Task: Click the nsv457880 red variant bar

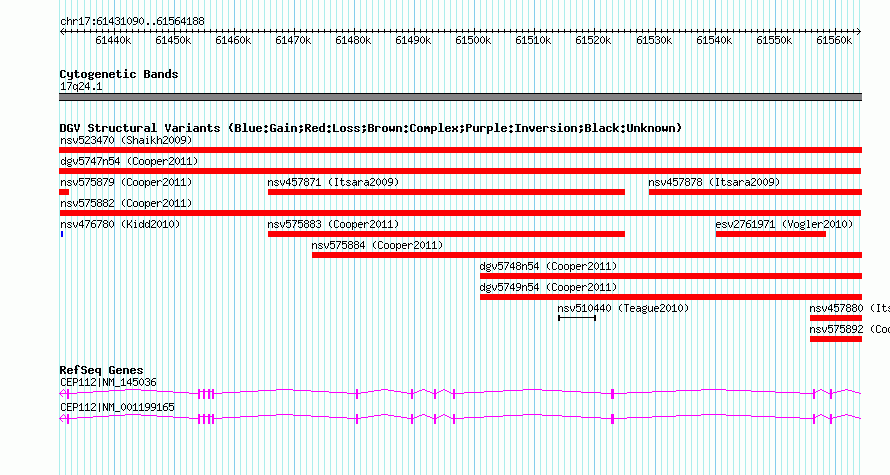Action: 836,318
